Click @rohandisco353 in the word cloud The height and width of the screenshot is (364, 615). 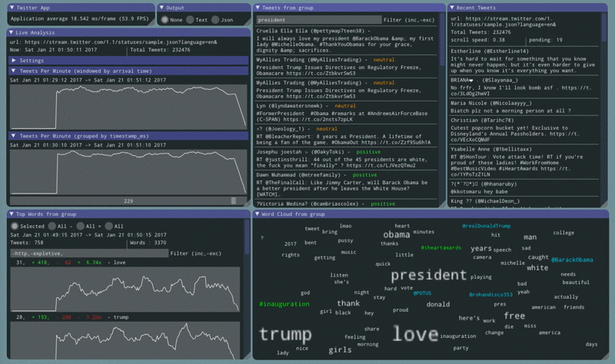[x=490, y=295]
